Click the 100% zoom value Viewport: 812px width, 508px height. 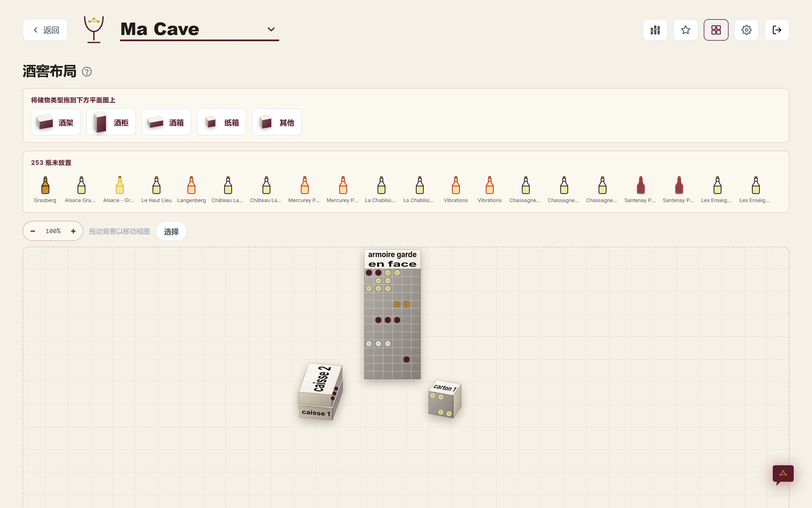53,231
